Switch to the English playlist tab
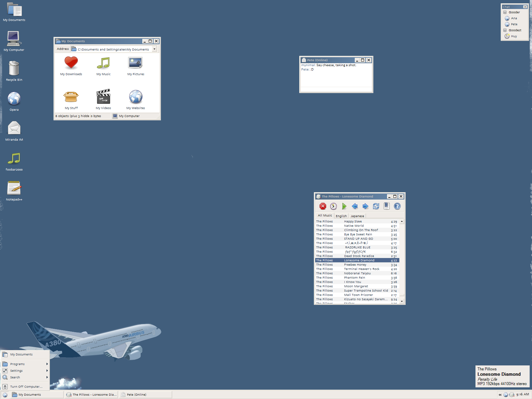This screenshot has width=532, height=399. 341,216
